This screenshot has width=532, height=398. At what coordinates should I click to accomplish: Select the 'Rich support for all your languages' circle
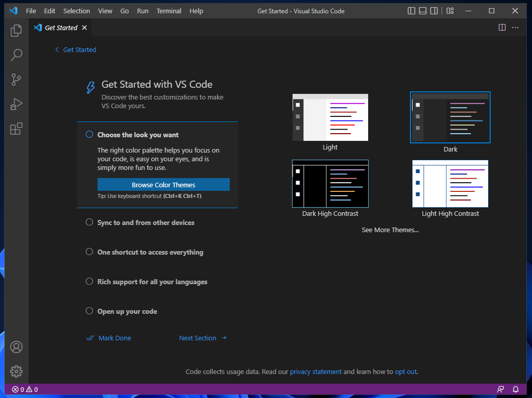pos(89,281)
